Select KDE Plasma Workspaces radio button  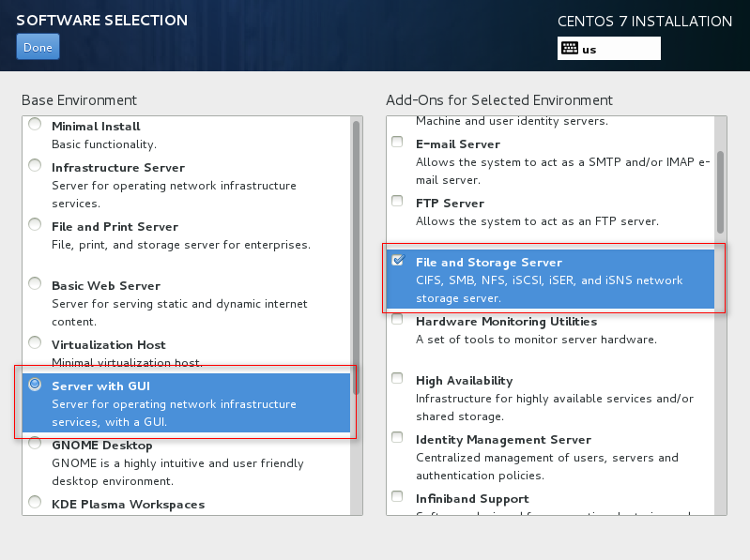tap(35, 502)
